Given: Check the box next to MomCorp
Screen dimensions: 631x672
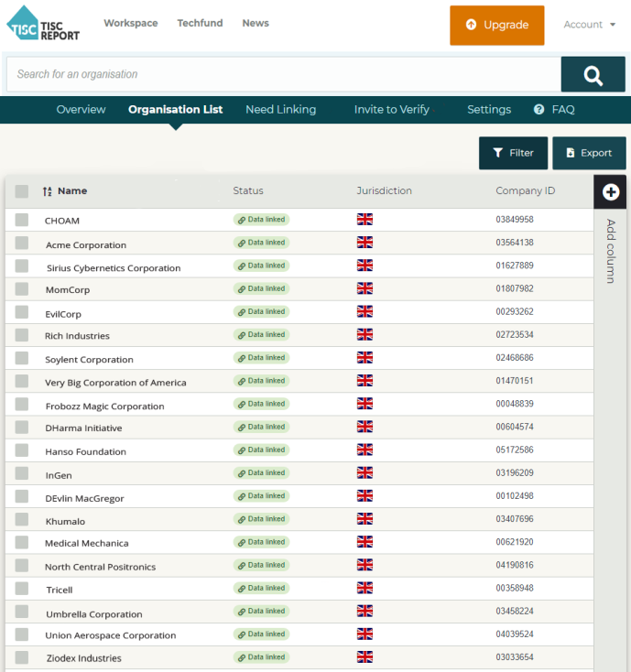Looking at the screenshot, I should tap(22, 289).
